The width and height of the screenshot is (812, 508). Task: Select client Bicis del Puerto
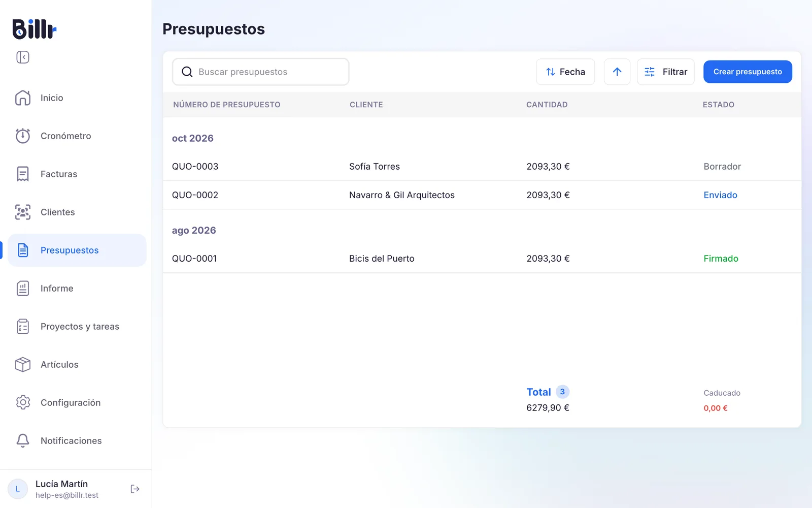(382, 259)
